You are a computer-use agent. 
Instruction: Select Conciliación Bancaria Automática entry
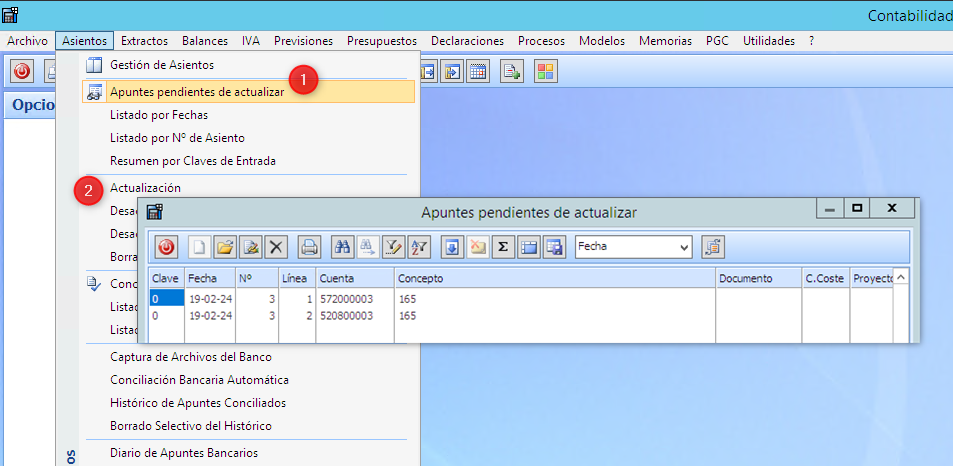point(199,380)
